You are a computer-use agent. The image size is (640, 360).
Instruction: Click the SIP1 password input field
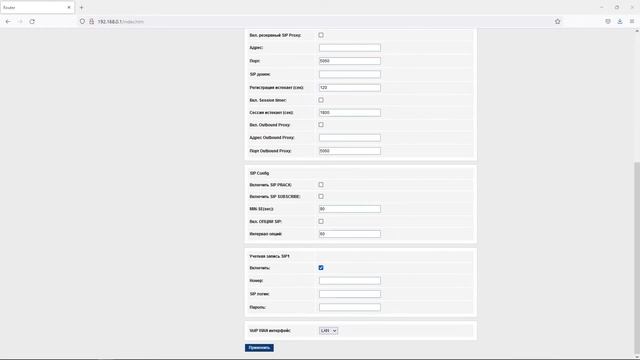tap(350, 307)
